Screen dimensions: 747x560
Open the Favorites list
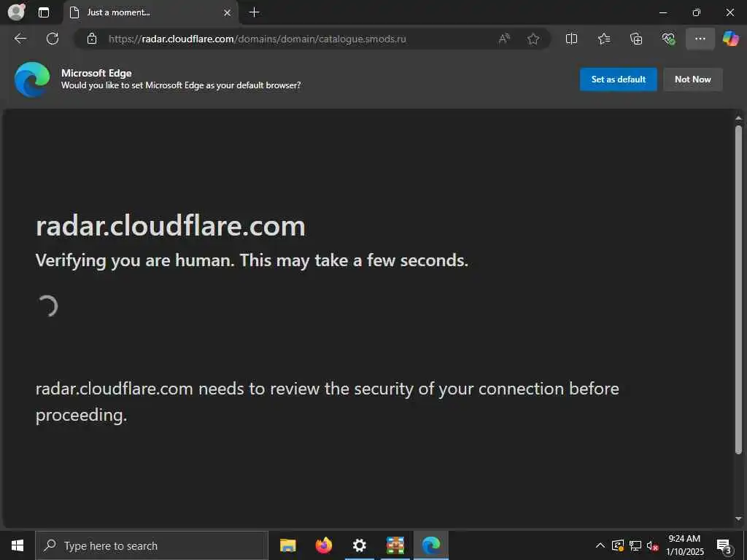tap(604, 39)
